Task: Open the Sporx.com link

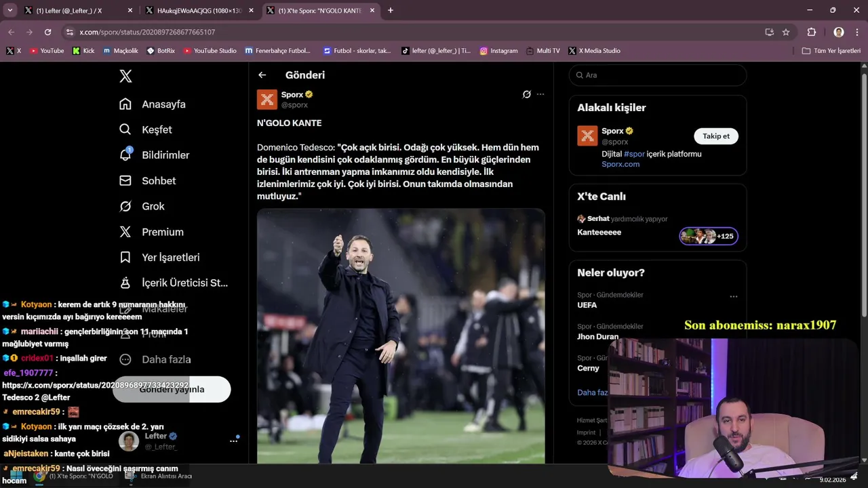Action: tap(620, 164)
